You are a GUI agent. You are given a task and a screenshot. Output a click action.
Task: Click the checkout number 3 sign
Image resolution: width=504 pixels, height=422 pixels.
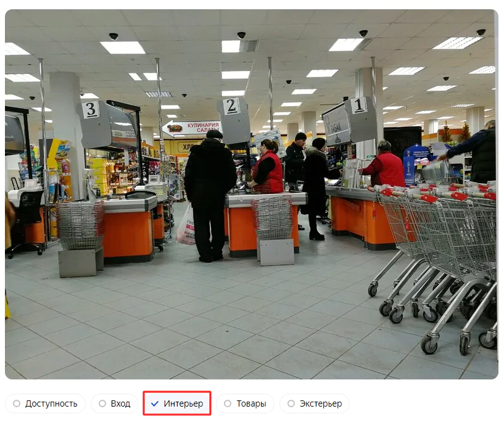91,109
